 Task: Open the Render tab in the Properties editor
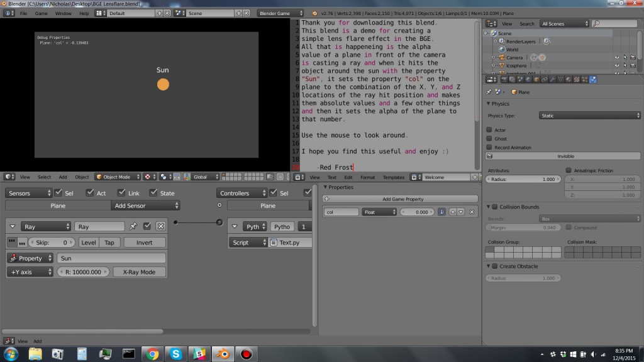pyautogui.click(x=504, y=79)
